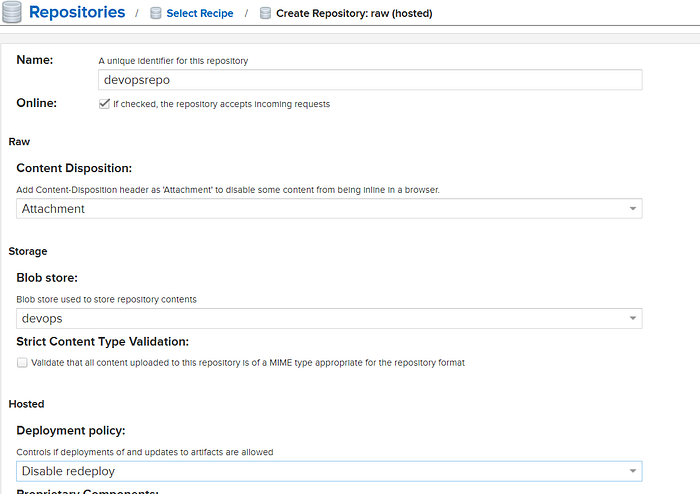Image resolution: width=700 pixels, height=494 pixels.
Task: Click the Create Repository breadcrumb icon
Action: coord(265,13)
